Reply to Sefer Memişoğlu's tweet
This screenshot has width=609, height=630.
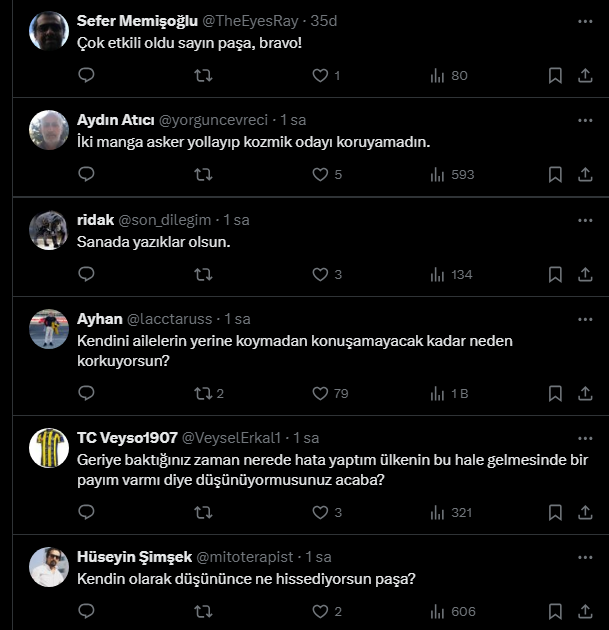(x=86, y=75)
